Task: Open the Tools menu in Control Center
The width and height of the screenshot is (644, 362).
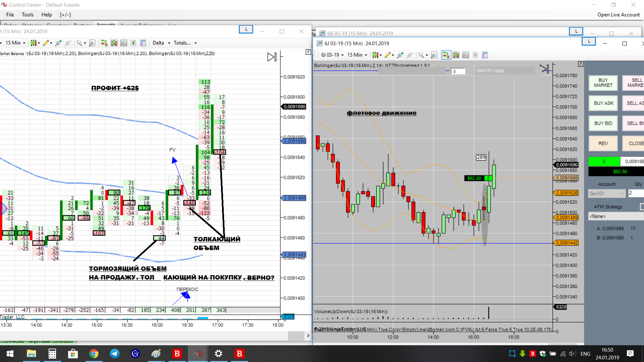Action: point(28,15)
